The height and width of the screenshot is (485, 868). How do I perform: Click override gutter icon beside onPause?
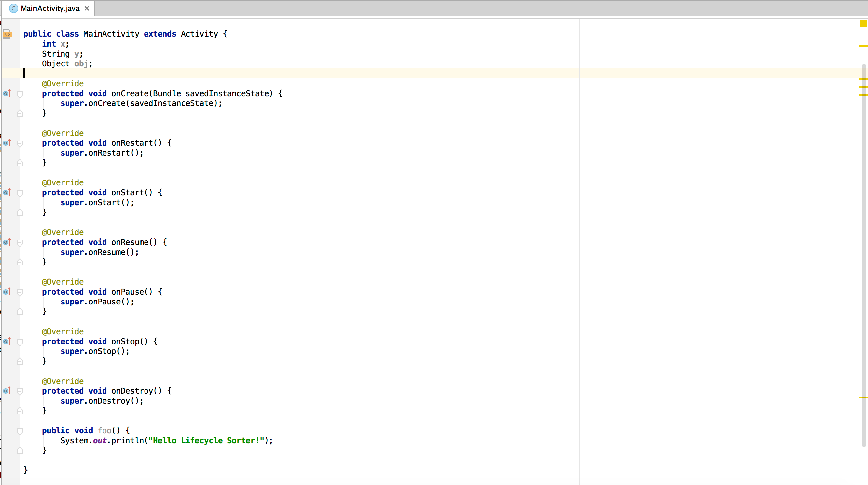tap(7, 292)
